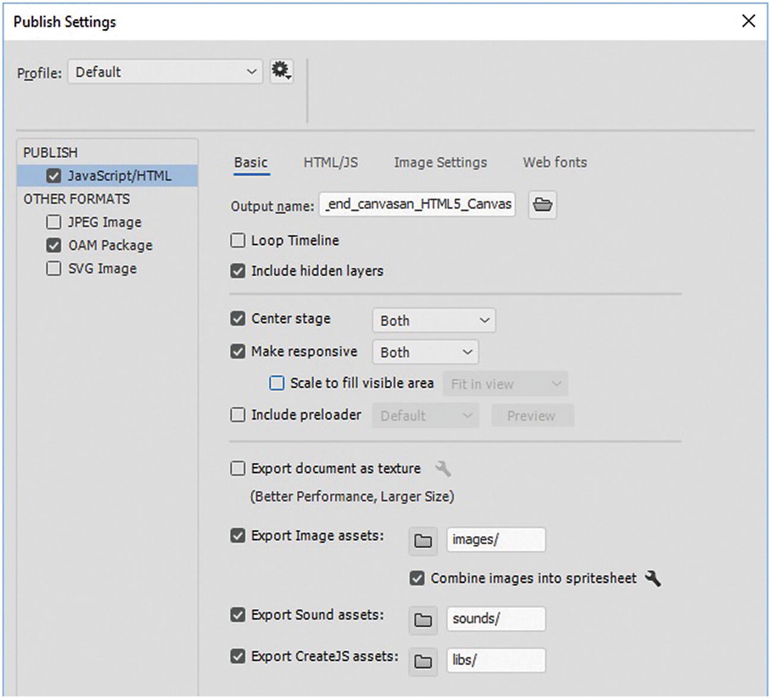Open spritesheet settings wrench icon
This screenshot has width=772, height=700.
point(653,578)
